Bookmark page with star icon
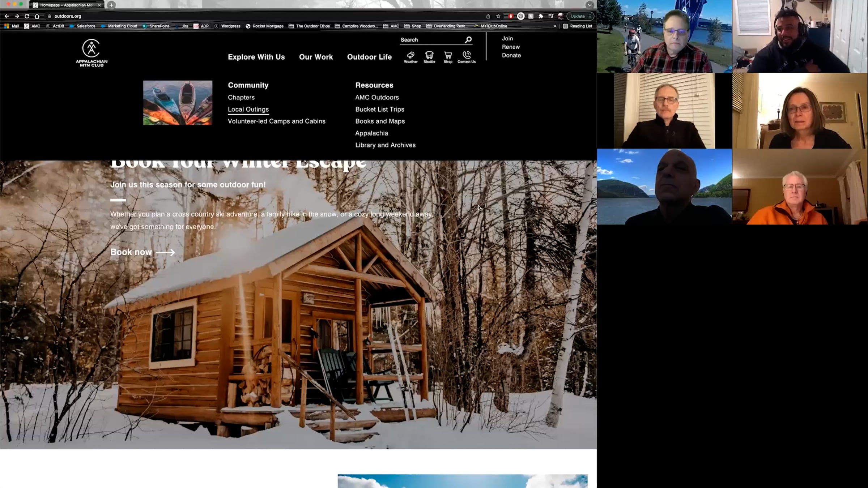 tap(498, 16)
